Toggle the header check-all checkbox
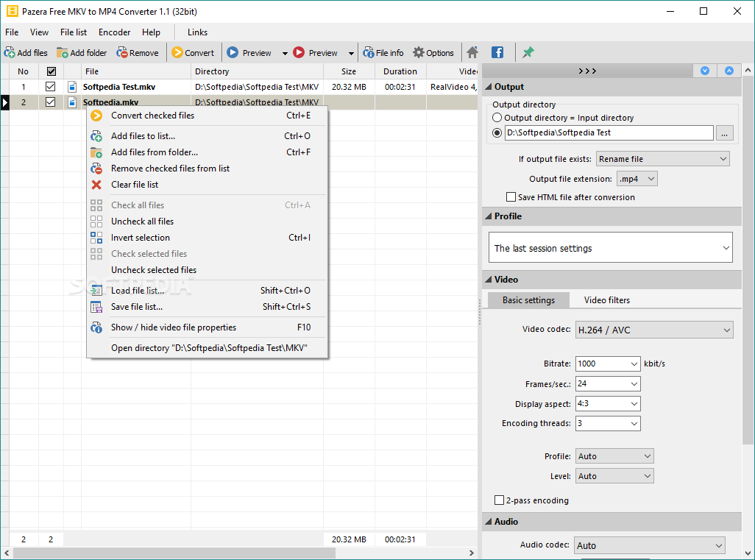Image resolution: width=755 pixels, height=560 pixels. pos(52,71)
